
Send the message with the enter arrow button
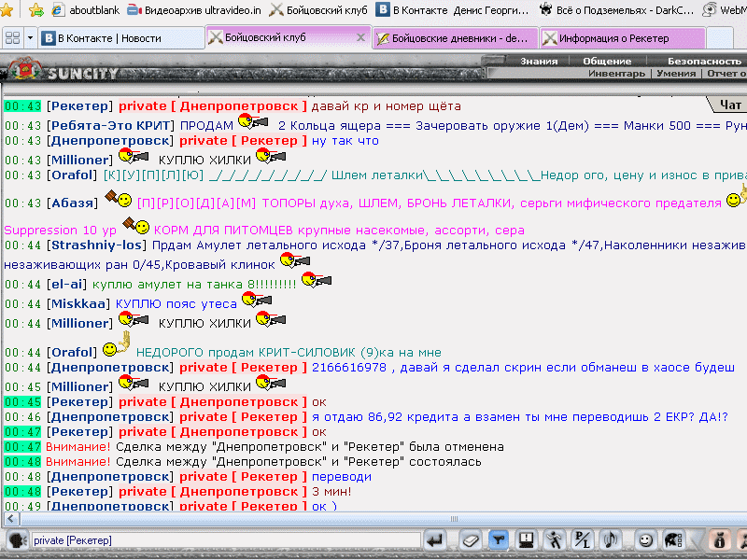(x=435, y=540)
